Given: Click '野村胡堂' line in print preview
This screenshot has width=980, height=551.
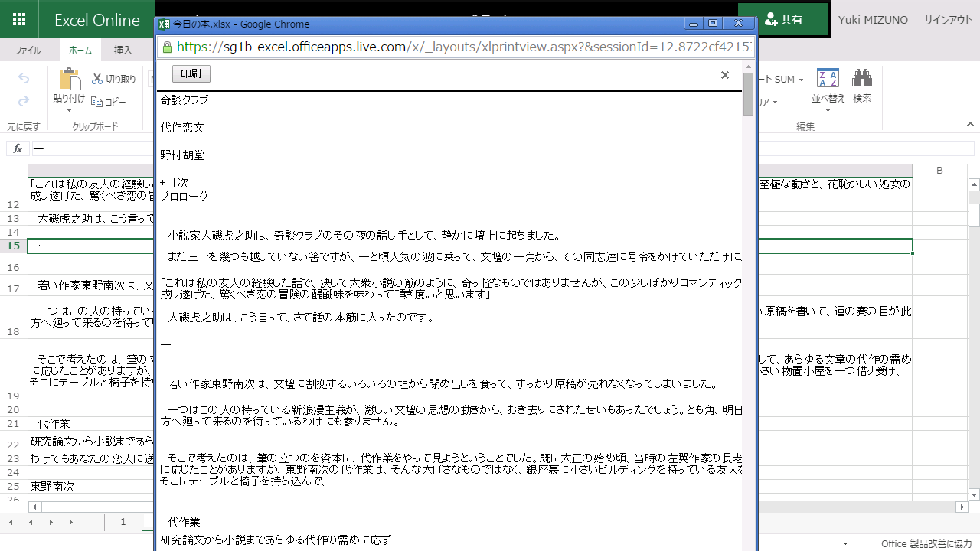Looking at the screenshot, I should pos(182,155).
